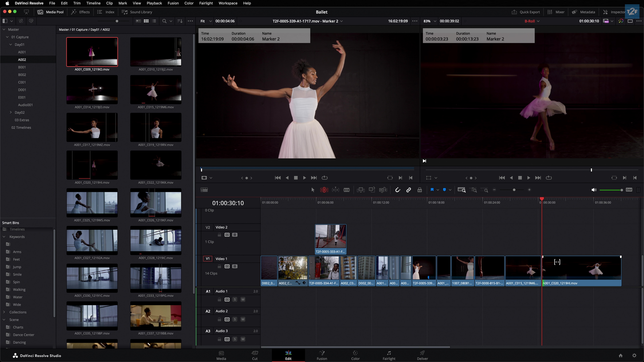The height and width of the screenshot is (362, 644).
Task: Click the position lock icon in timeline toolbar
Action: point(419,190)
